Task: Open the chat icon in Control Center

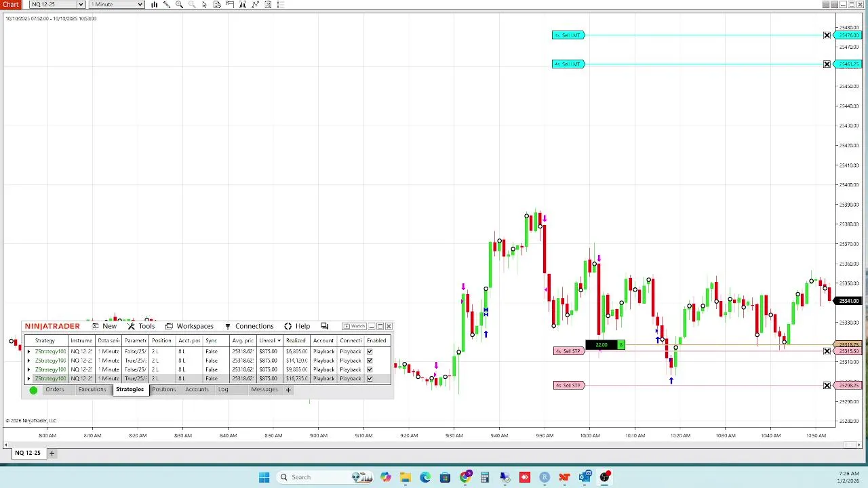Action: 325,326
